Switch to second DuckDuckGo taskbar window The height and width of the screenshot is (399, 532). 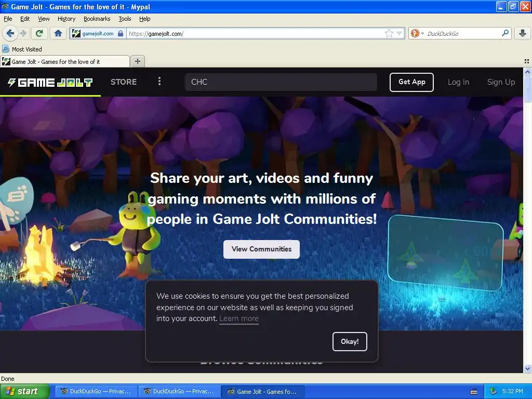(179, 391)
